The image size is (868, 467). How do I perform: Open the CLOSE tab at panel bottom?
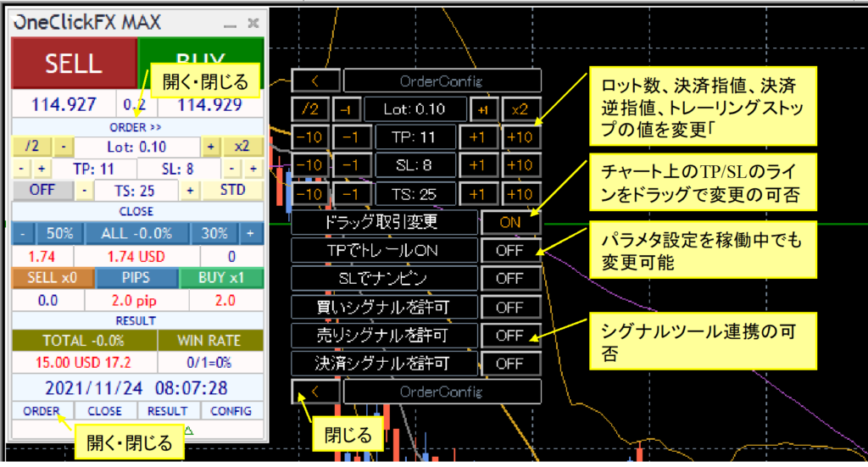click(x=104, y=411)
